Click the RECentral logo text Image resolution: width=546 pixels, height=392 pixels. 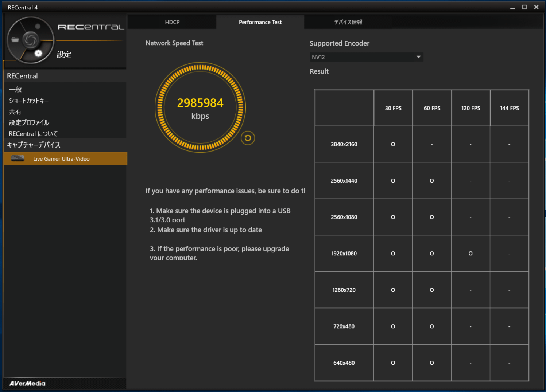(x=91, y=27)
